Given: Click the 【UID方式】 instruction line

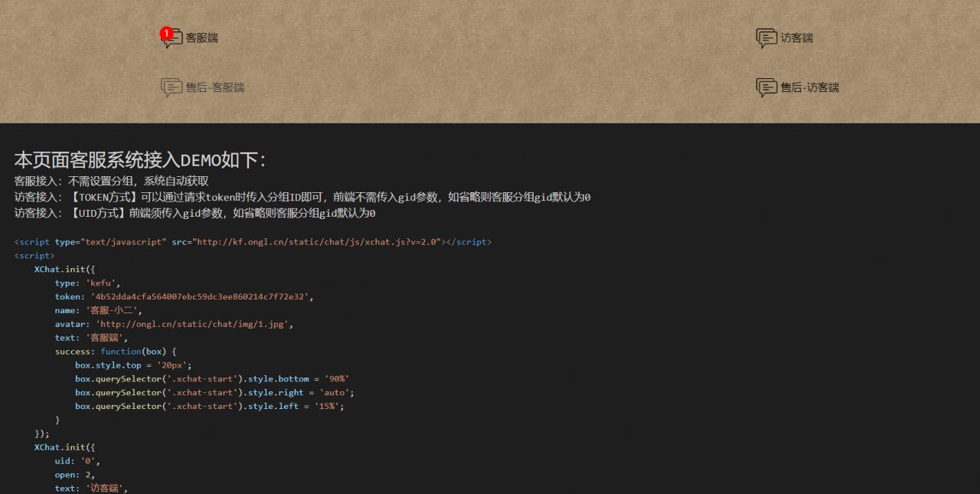Looking at the screenshot, I should [194, 213].
